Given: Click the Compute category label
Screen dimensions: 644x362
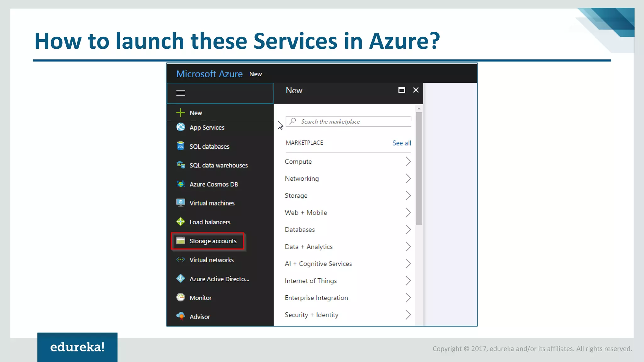Looking at the screenshot, I should click(298, 162).
